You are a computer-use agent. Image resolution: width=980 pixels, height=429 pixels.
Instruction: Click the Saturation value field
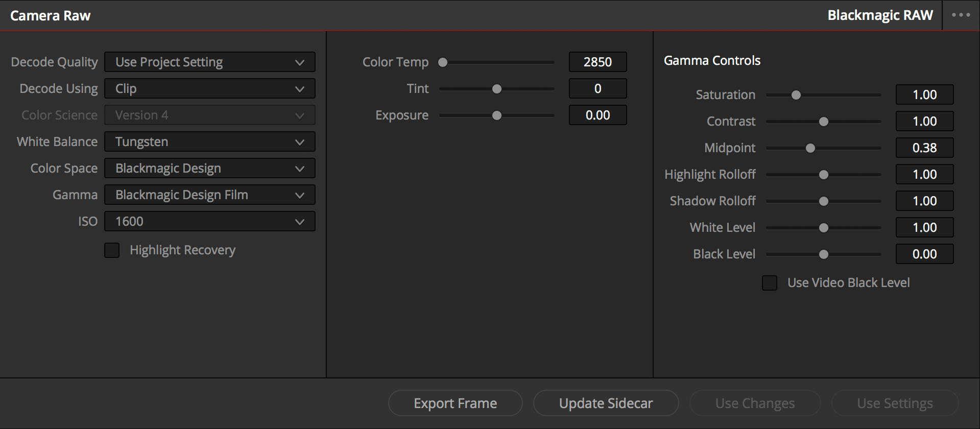click(x=925, y=95)
